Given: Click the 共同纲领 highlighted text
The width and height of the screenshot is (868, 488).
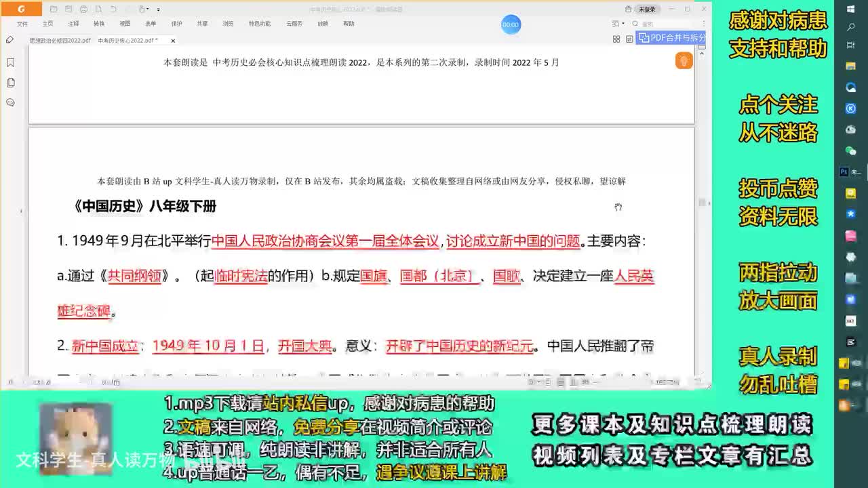Looking at the screenshot, I should tap(134, 276).
